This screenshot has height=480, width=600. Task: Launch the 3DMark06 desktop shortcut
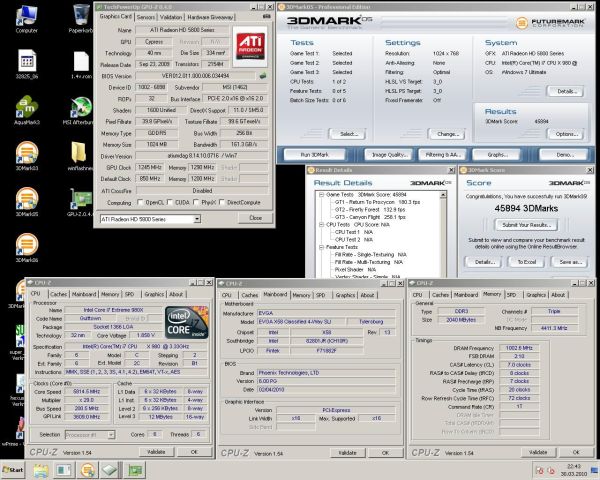[x=26, y=248]
